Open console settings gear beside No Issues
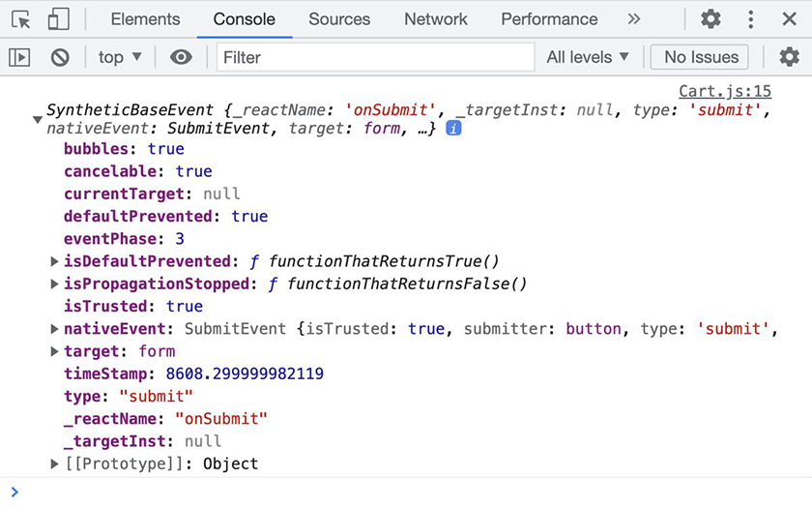The image size is (812, 508). [789, 56]
